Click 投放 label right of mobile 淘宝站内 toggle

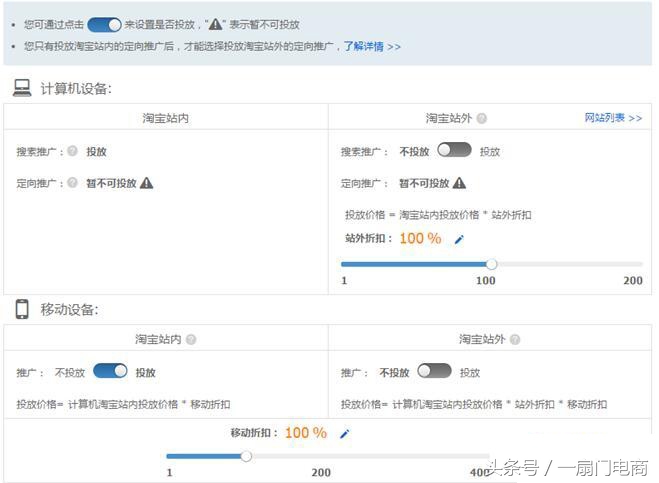coord(145,372)
